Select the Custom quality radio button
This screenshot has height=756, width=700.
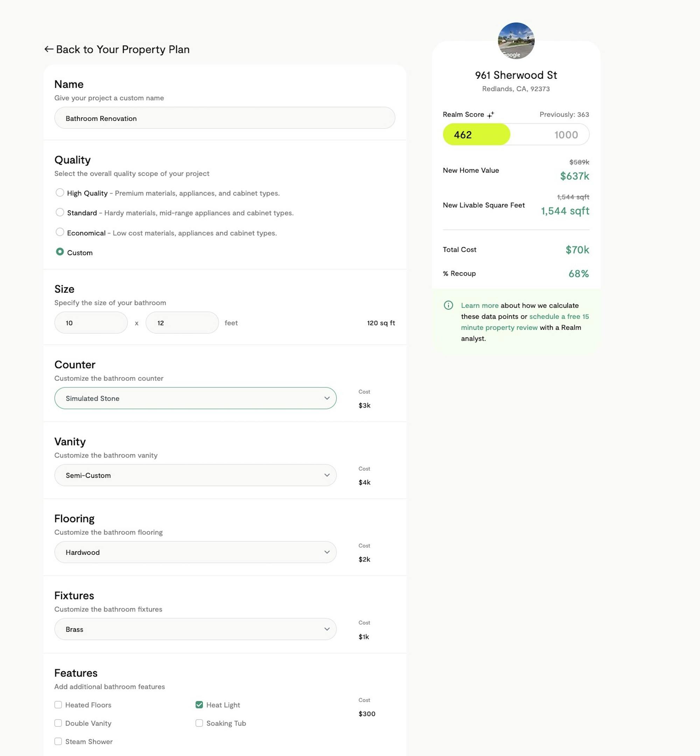(60, 252)
